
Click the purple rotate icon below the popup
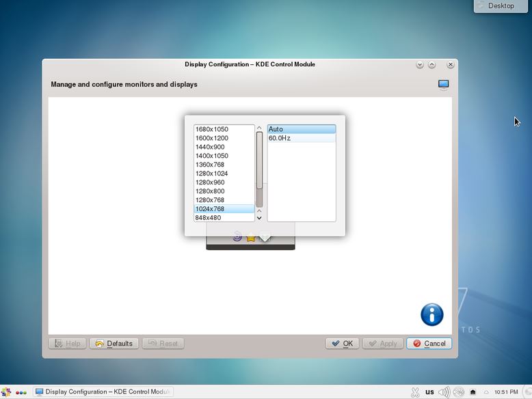point(237,236)
